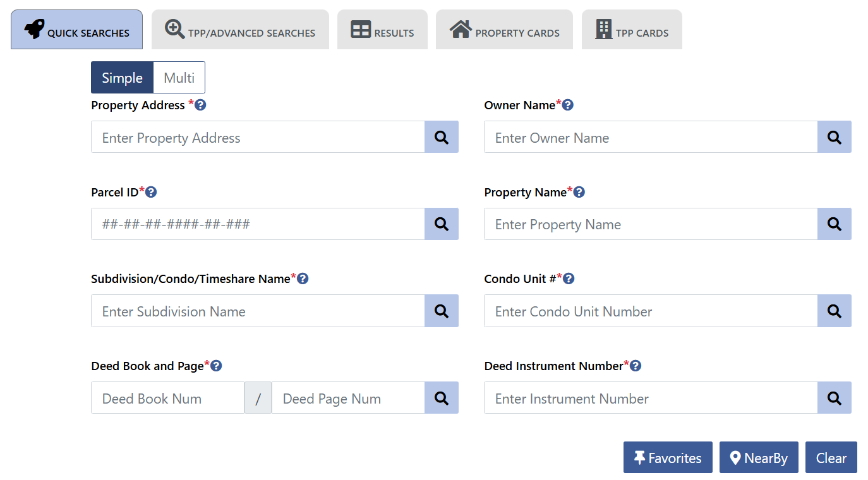Run the Parcel ID search icon
The width and height of the screenshot is (868, 480).
pos(442,224)
